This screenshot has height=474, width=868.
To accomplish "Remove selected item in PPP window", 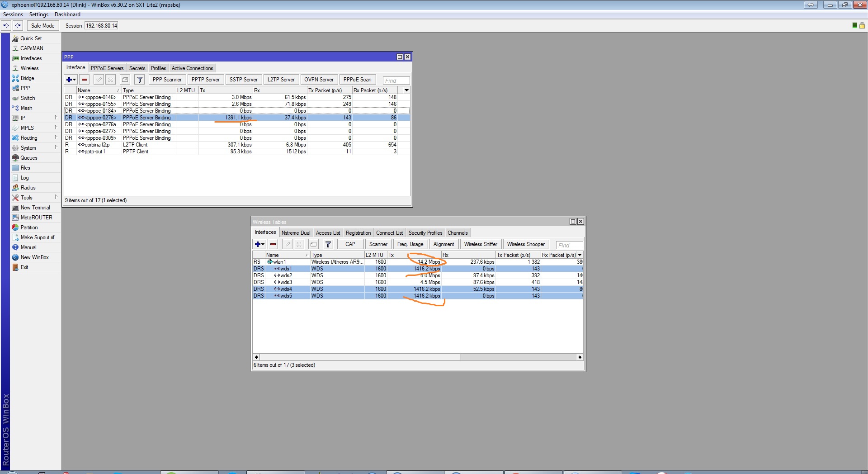I will point(85,80).
